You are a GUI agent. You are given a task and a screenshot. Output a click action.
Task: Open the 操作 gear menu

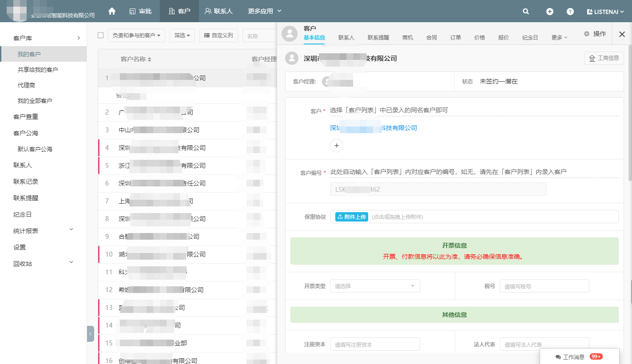tap(595, 34)
